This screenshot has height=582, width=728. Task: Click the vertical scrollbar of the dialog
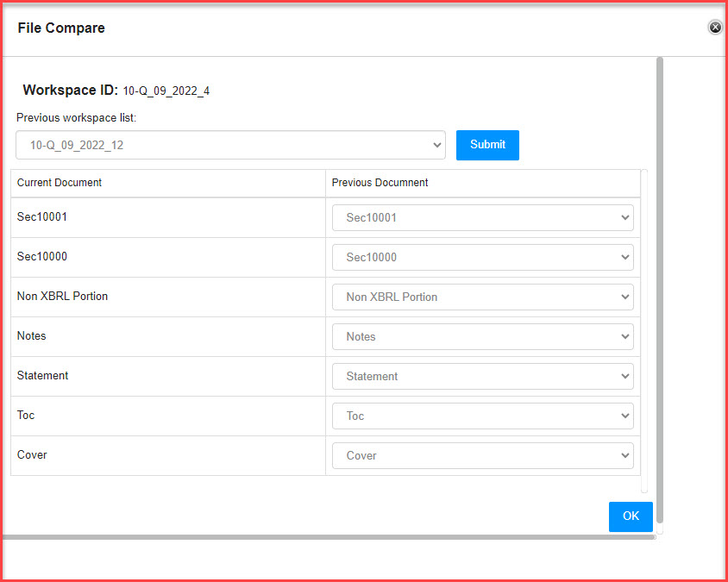click(660, 290)
